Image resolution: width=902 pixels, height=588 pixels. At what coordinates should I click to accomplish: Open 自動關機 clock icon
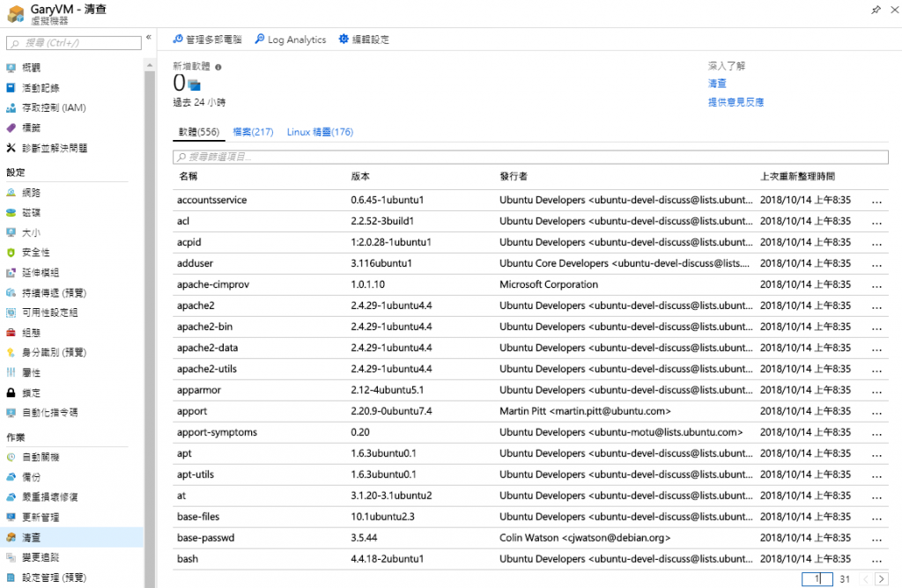(11, 457)
